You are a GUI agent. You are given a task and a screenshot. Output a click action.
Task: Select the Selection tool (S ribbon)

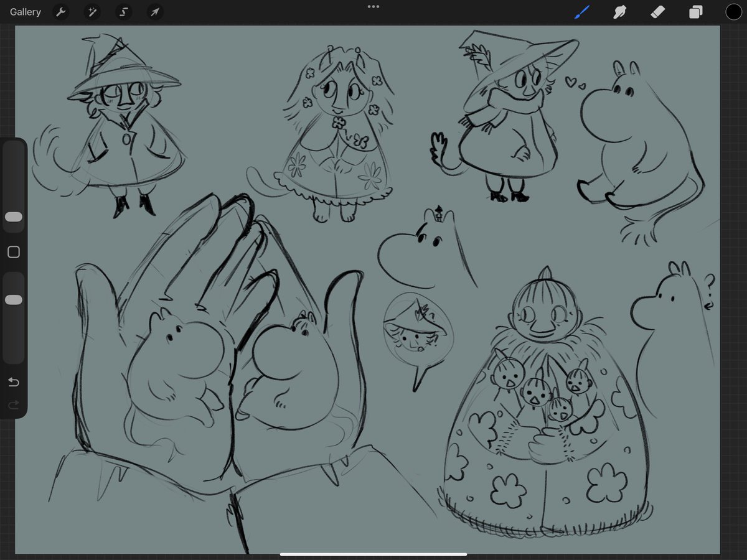(123, 12)
